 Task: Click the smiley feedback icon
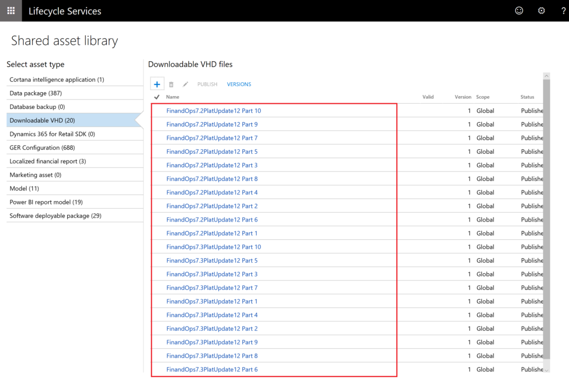pyautogui.click(x=519, y=11)
